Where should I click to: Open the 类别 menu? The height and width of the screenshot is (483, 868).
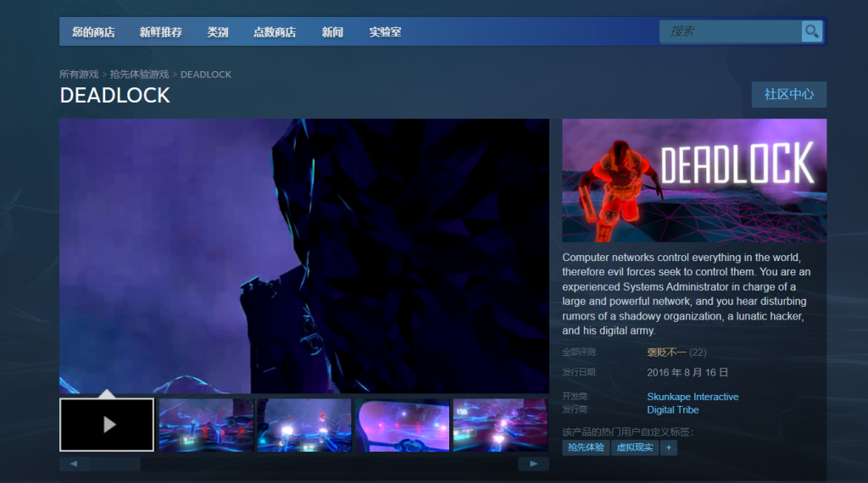218,32
